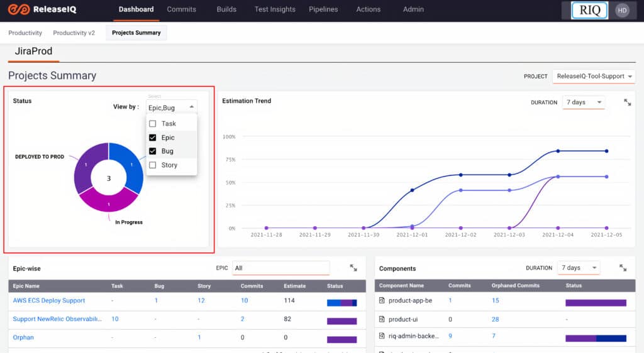The width and height of the screenshot is (644, 353).
Task: Click the product-ui component icon
Action: click(x=382, y=319)
